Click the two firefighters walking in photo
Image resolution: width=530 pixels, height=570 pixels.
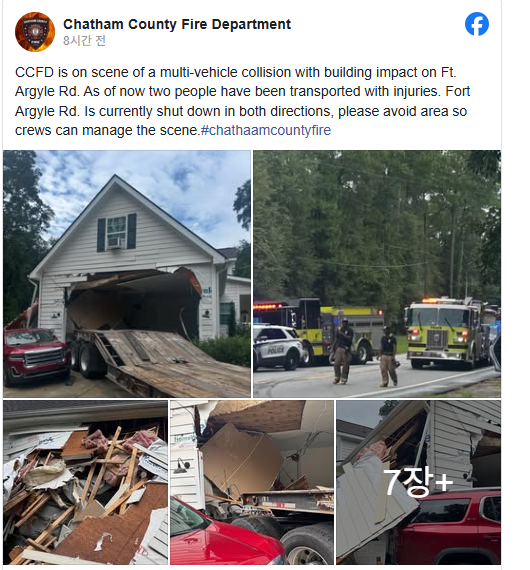click(365, 352)
